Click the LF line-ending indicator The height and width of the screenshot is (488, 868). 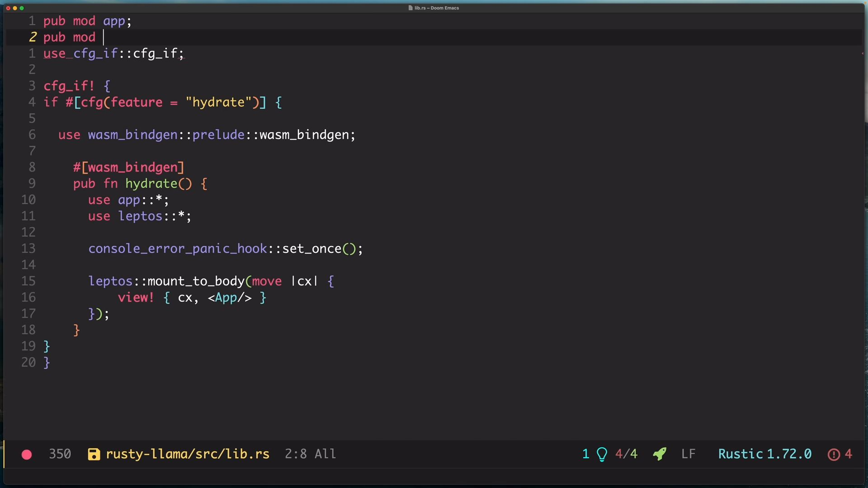(688, 454)
